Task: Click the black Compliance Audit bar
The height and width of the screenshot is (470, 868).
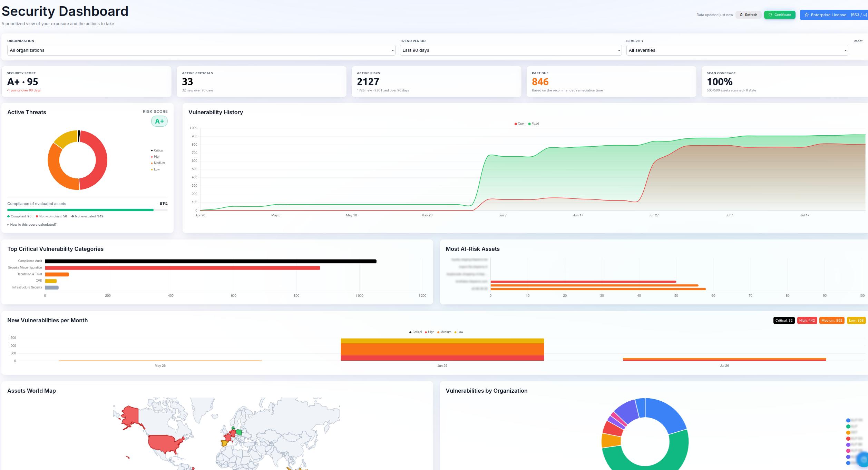Action: coord(211,261)
